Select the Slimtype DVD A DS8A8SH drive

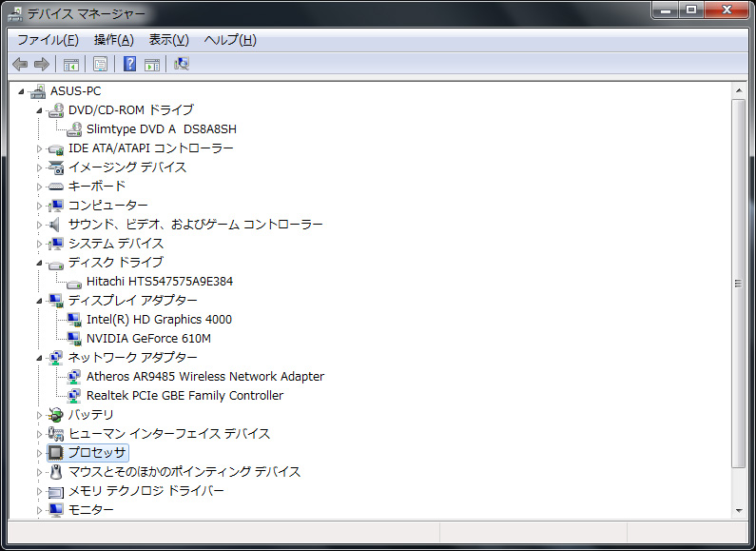161,128
